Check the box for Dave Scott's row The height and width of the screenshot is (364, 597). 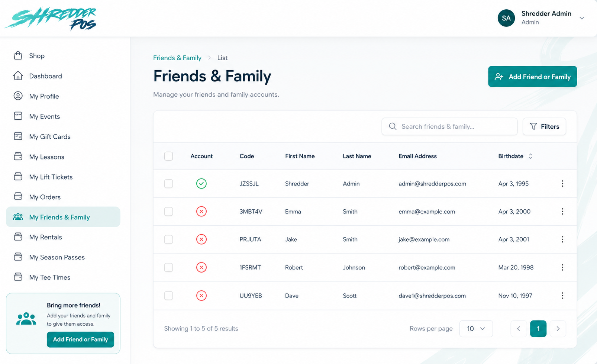pyautogui.click(x=168, y=296)
